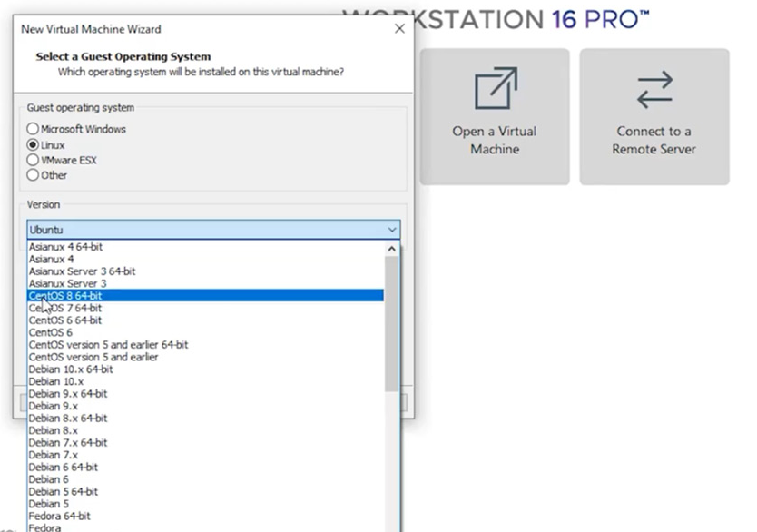Image resolution: width=757 pixels, height=532 pixels.
Task: Choose VMware ESX guest OS option
Action: click(33, 160)
